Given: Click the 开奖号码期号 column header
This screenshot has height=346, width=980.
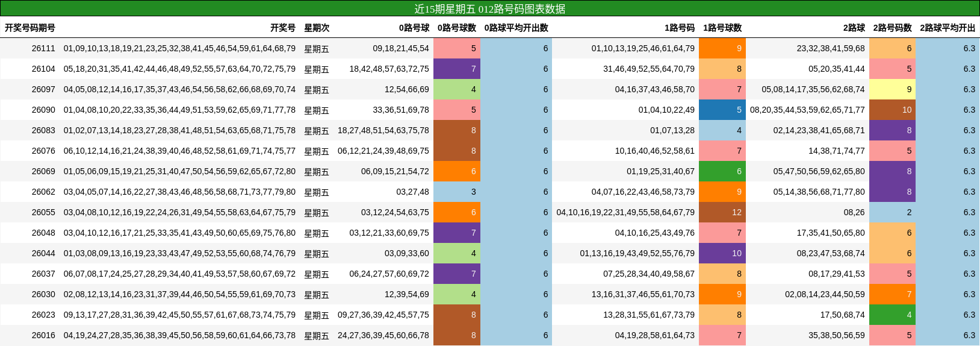Looking at the screenshot, I should 30,28.
